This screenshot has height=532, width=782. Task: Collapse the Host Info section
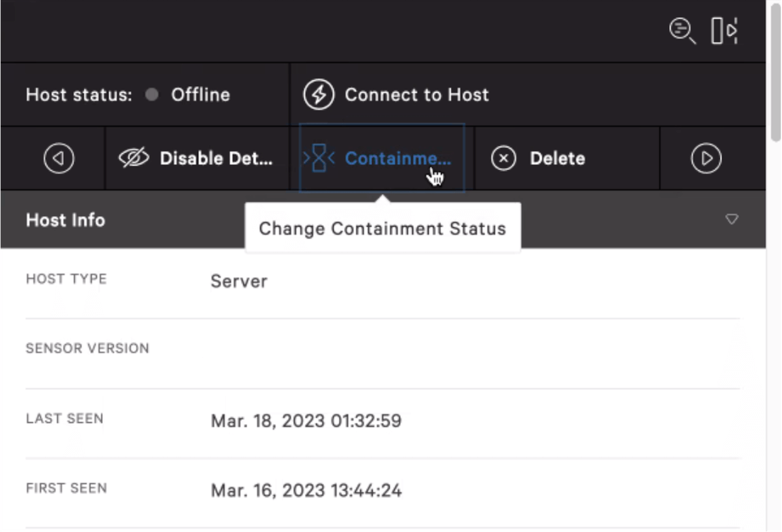click(x=731, y=220)
